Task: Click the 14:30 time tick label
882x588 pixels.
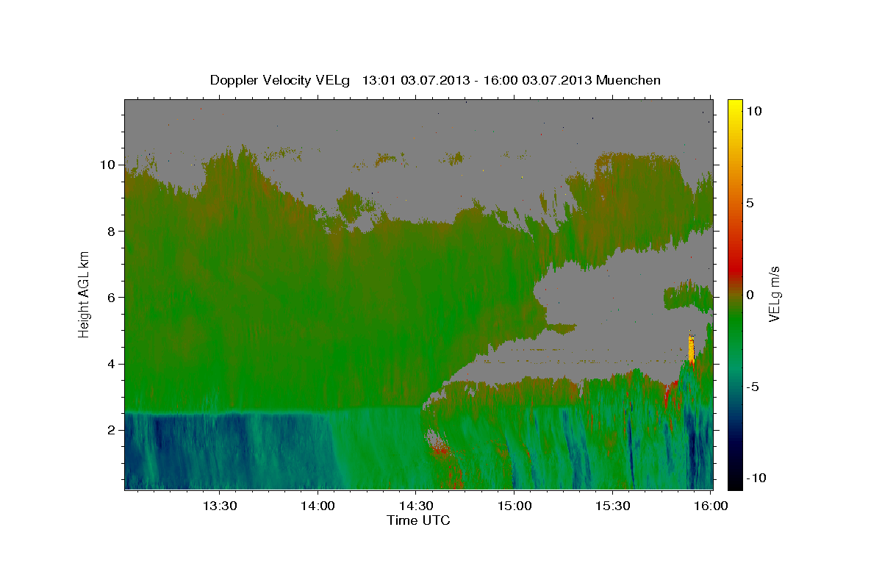Action: coord(416,506)
